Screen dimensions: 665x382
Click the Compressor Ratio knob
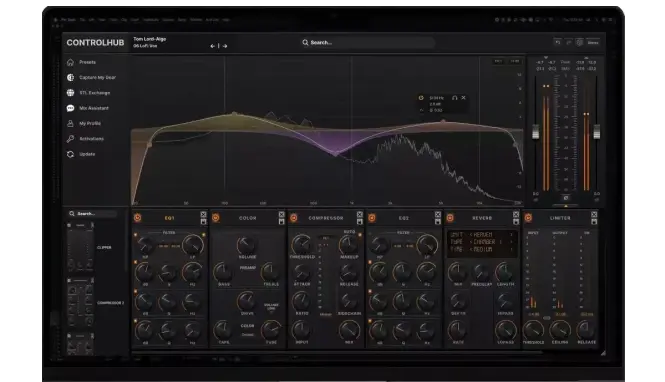tap(302, 301)
